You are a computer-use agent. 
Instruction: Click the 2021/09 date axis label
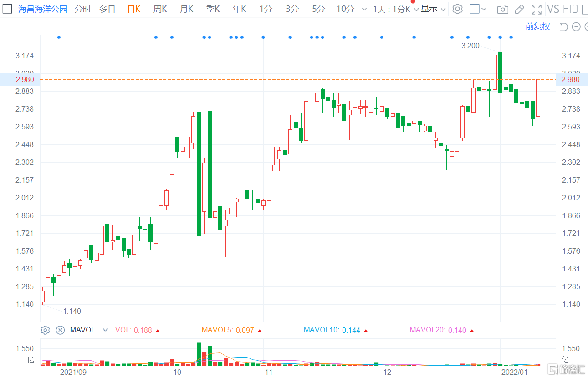pyautogui.click(x=73, y=372)
